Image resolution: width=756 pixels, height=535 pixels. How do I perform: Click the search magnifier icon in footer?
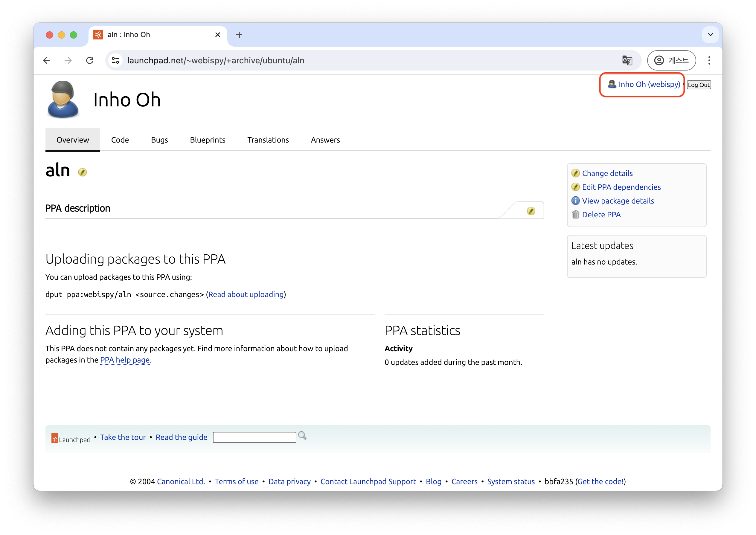[x=302, y=435]
